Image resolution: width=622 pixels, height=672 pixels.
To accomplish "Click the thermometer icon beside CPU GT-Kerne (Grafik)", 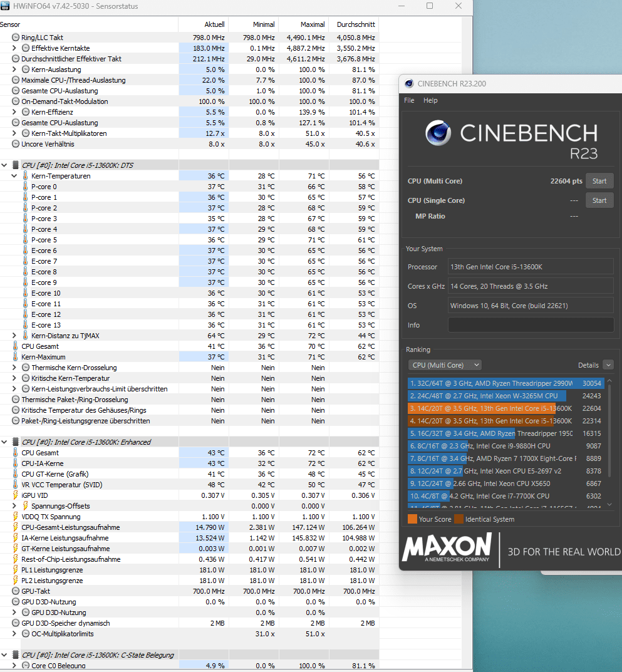I will click(x=16, y=473).
